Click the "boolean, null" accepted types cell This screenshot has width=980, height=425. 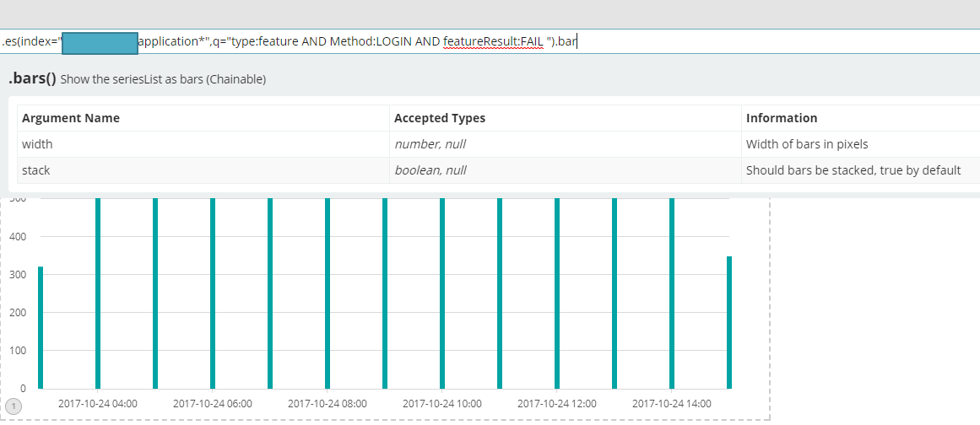[x=430, y=170]
